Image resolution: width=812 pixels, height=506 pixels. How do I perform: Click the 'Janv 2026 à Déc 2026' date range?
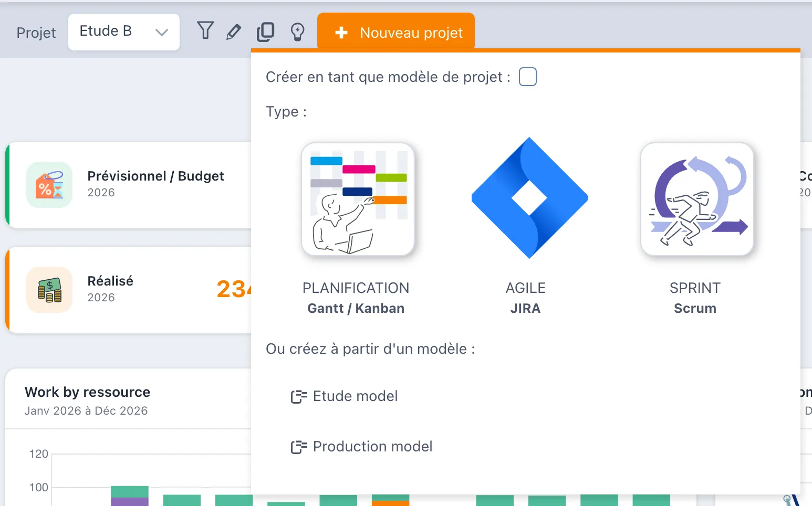point(86,410)
